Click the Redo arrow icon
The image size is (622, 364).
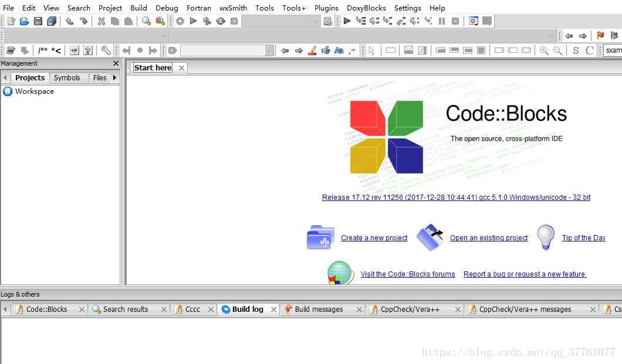(x=83, y=21)
